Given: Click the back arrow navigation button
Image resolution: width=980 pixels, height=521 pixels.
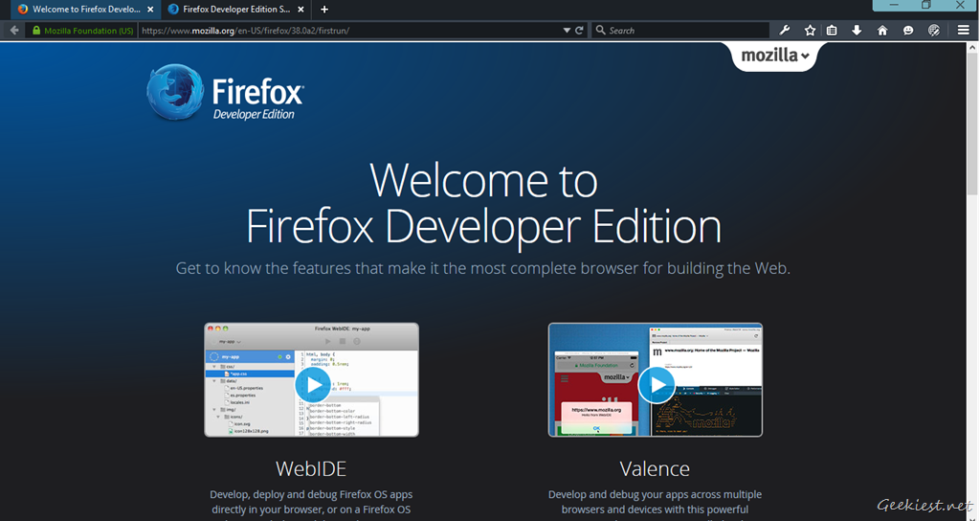Looking at the screenshot, I should (14, 31).
